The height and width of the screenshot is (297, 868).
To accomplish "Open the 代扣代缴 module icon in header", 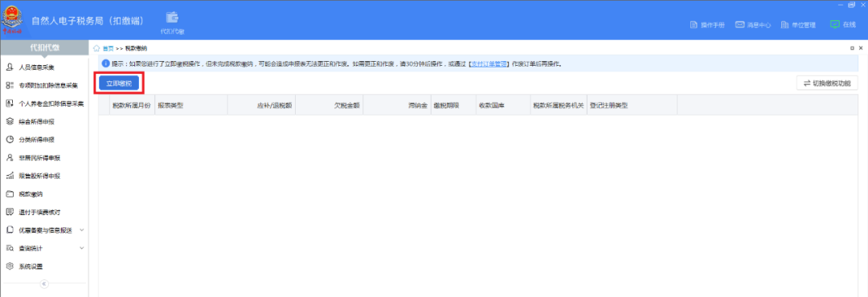I will [172, 22].
